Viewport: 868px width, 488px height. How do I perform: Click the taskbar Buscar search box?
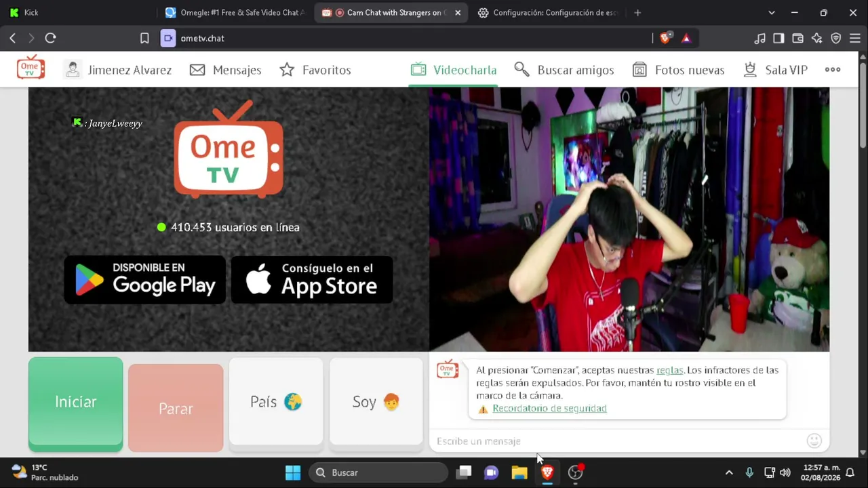(378, 472)
